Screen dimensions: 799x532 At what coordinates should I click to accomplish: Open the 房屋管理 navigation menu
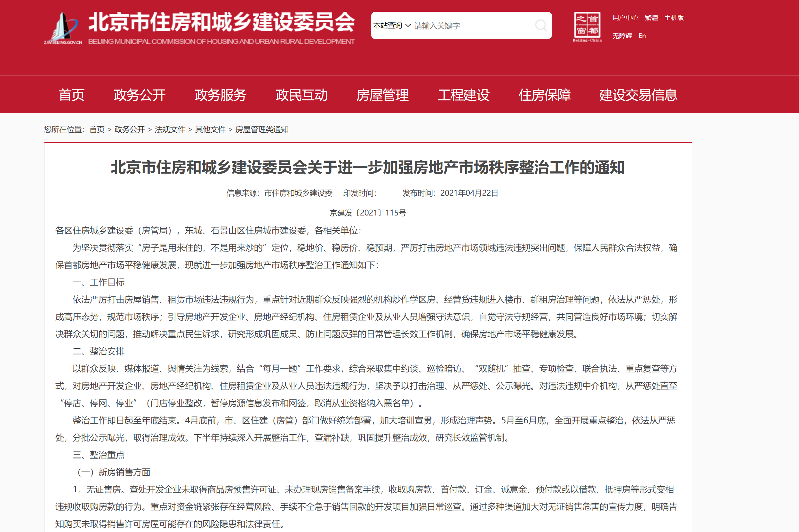[x=382, y=95]
